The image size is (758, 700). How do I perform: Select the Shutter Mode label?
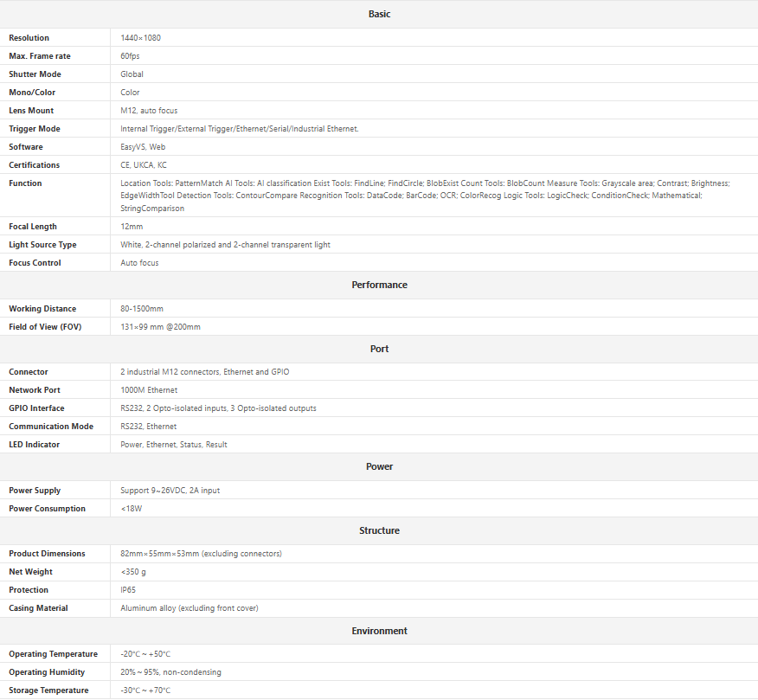click(x=35, y=74)
